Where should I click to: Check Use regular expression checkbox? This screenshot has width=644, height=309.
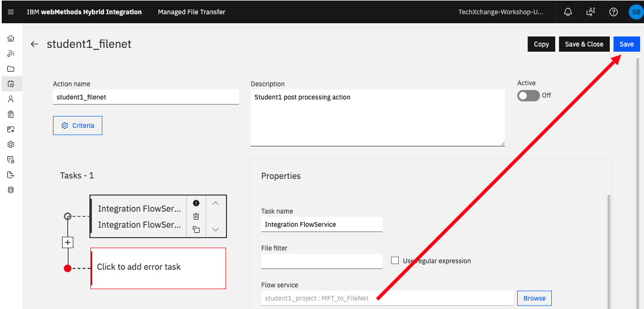coord(395,260)
